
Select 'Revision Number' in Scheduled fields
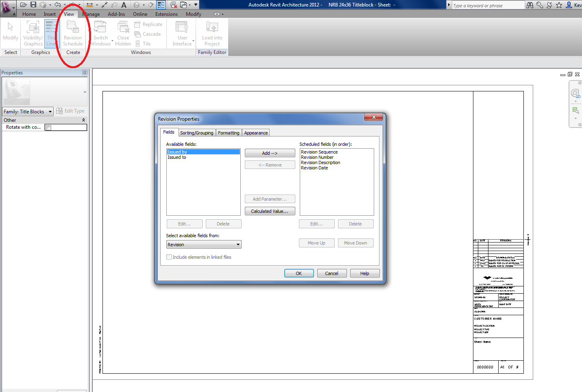point(317,157)
